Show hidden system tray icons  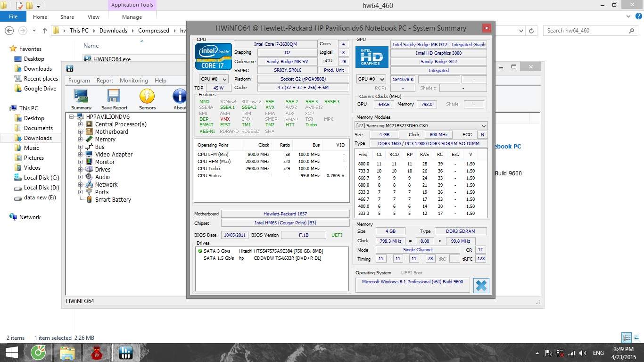(537, 353)
